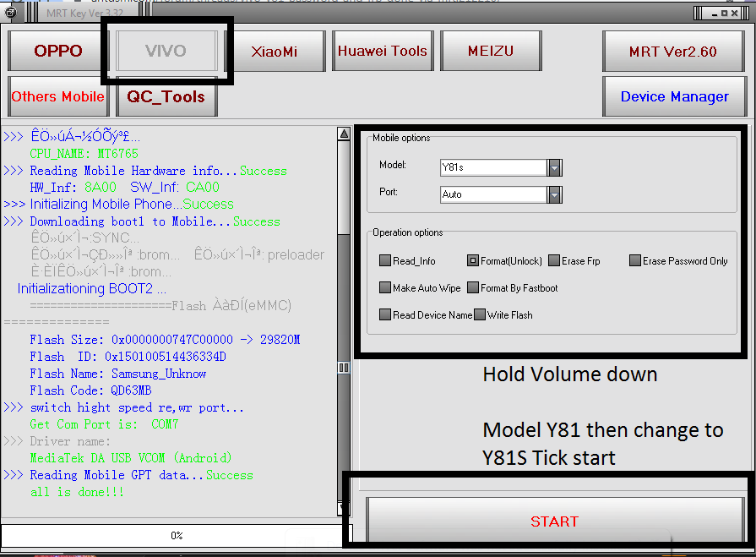756x557 pixels.
Task: Enable the Read_Info checkbox
Action: [x=384, y=261]
